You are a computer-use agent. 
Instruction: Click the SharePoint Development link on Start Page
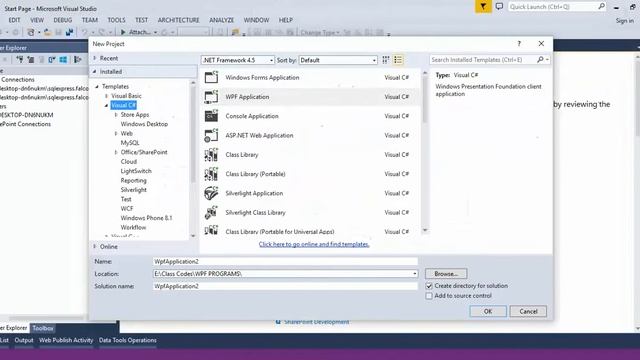[316, 322]
